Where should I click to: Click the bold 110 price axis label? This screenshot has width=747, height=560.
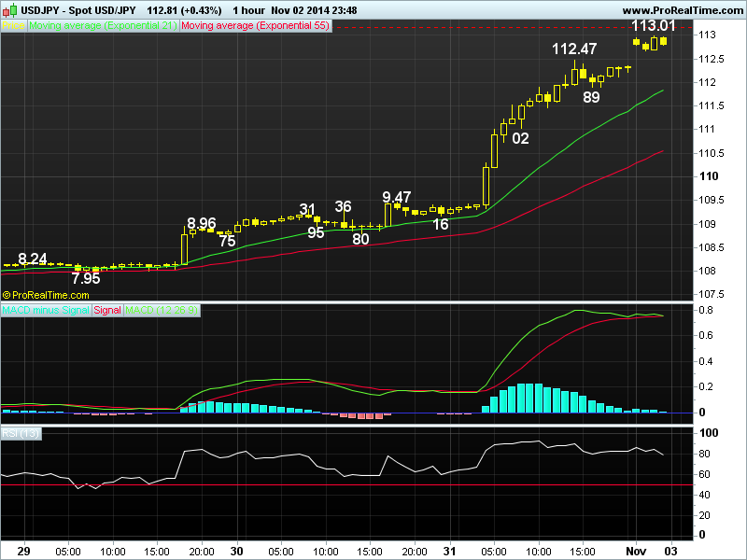[x=709, y=176]
